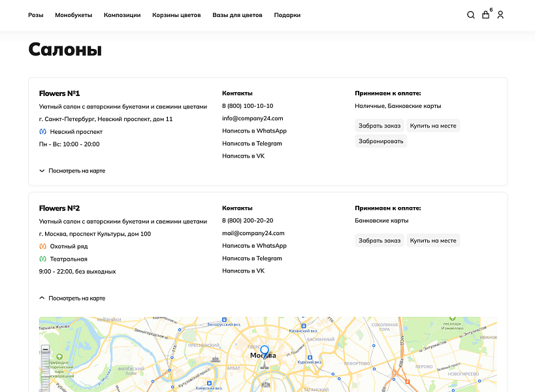Click the orange Okhotny Ryad metro icon

42,246
